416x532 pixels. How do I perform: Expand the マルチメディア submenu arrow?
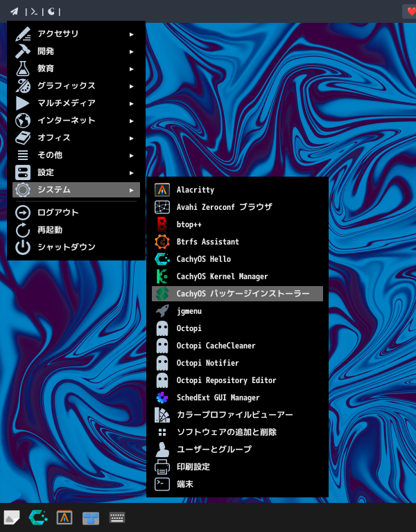132,103
